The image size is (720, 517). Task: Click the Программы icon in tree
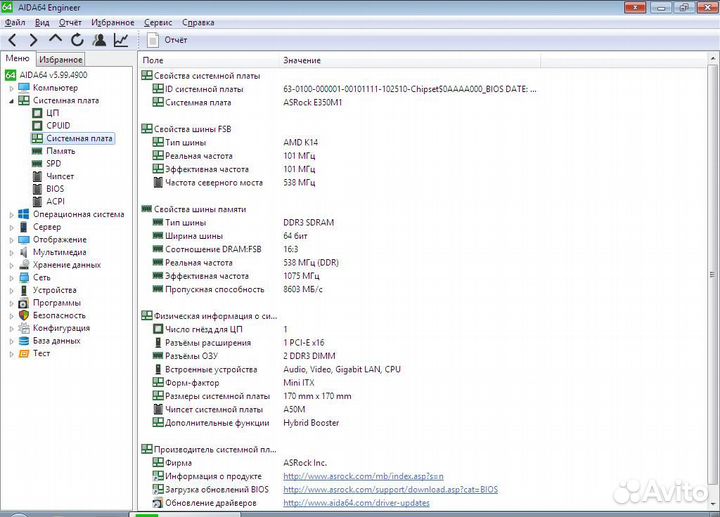point(24,303)
